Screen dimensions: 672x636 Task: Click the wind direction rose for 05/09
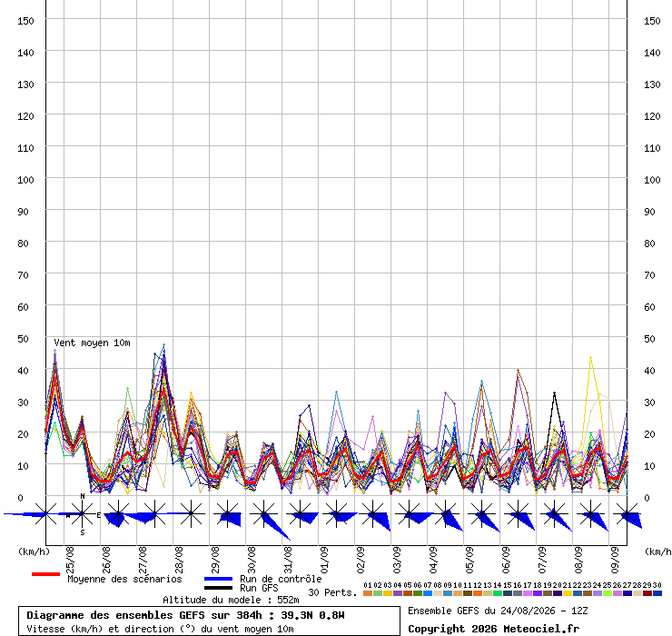click(x=483, y=515)
